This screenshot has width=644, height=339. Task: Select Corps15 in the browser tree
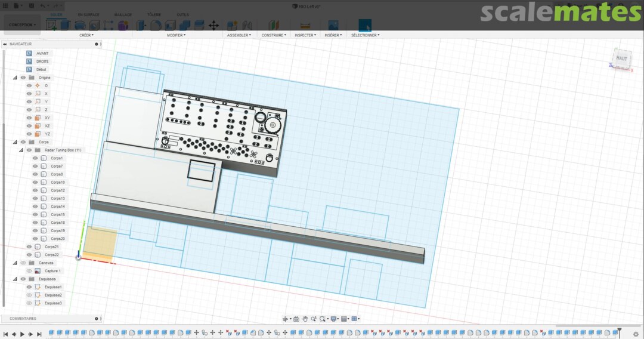(58, 214)
